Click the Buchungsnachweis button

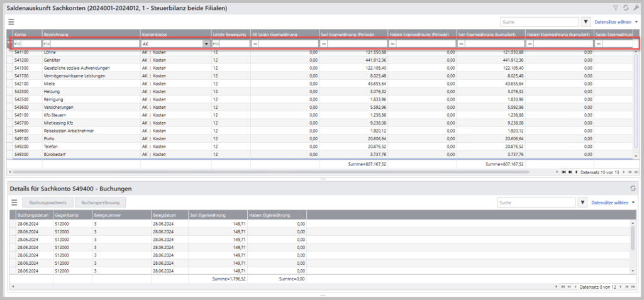point(48,203)
